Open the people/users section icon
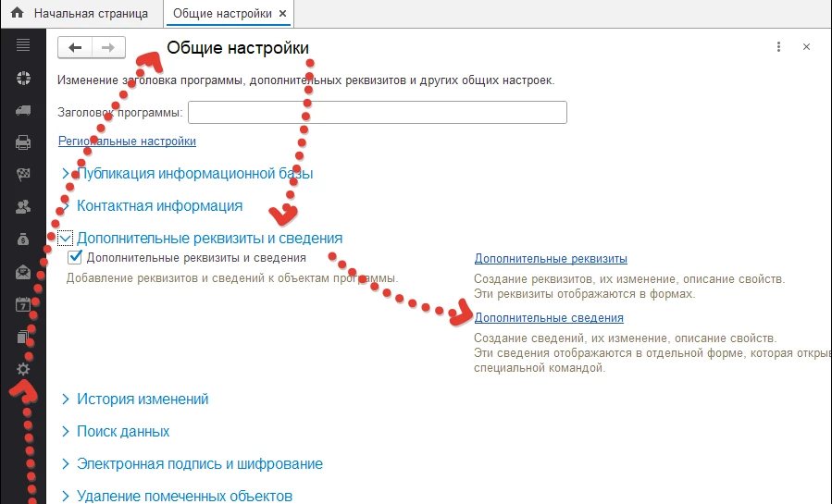This screenshot has height=504, width=832. coord(23,207)
